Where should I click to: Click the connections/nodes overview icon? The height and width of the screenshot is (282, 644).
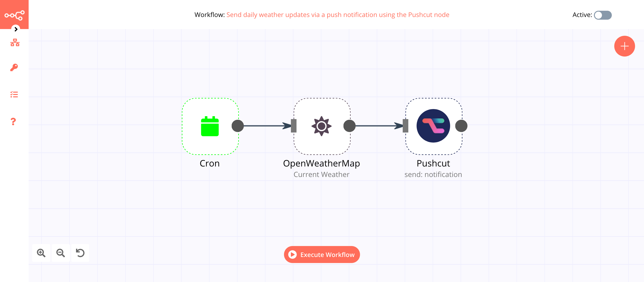(x=14, y=42)
